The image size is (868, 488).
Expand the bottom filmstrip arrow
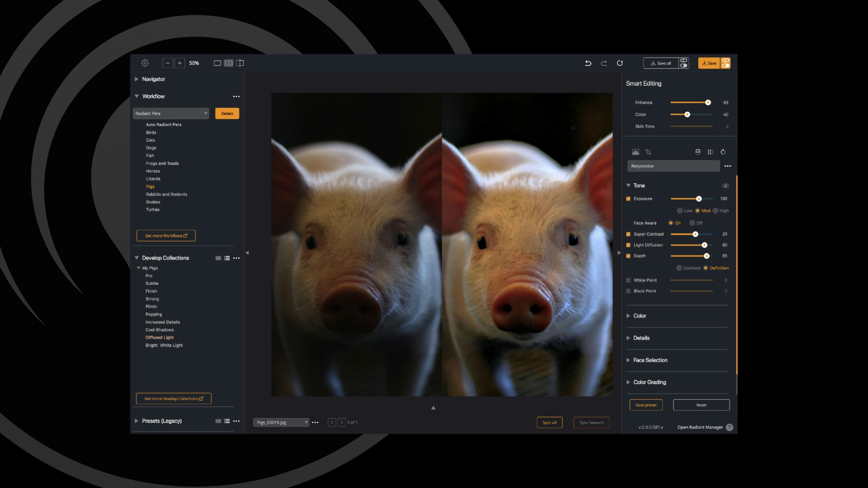[433, 408]
